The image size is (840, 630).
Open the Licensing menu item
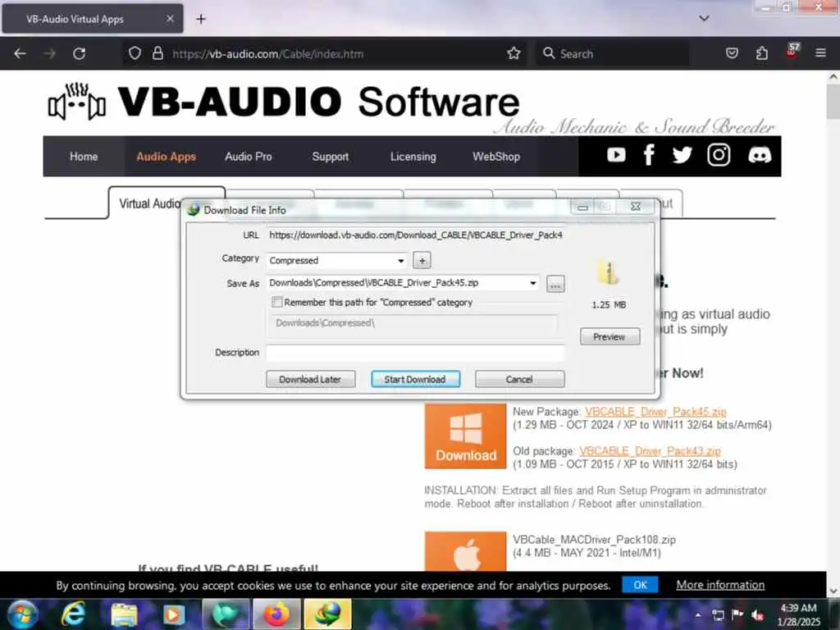coord(413,157)
